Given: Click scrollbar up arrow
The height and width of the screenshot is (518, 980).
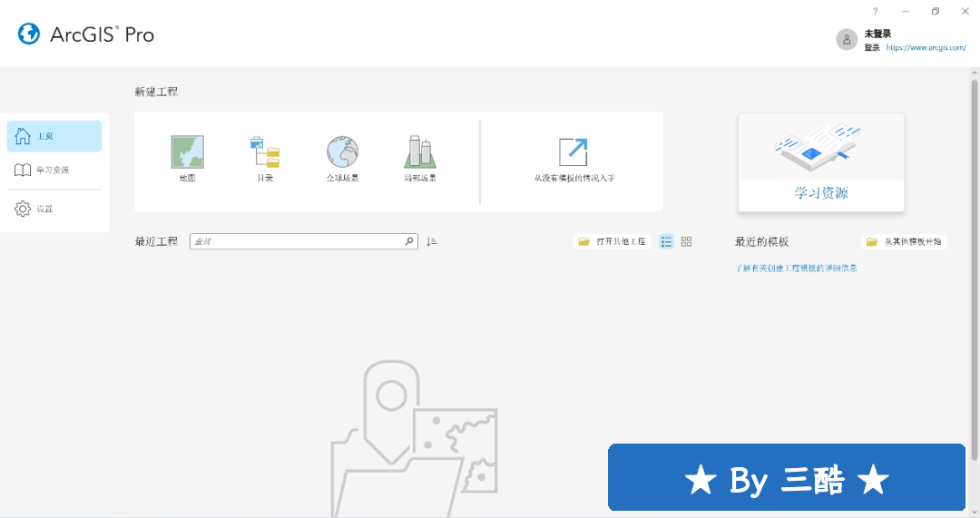Looking at the screenshot, I should pos(974,73).
